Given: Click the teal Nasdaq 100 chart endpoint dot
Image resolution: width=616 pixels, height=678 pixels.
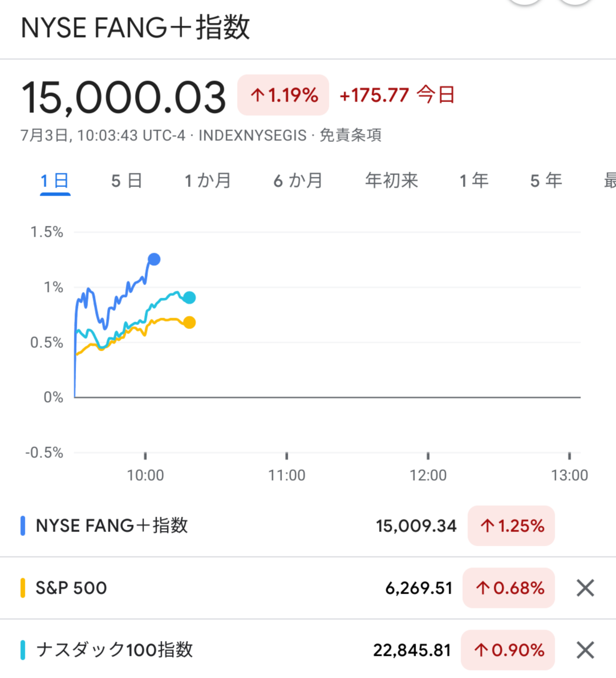Looking at the screenshot, I should (190, 297).
